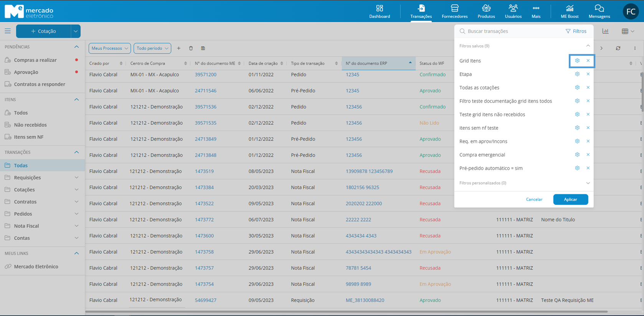Expand the Contratos folder
Screen dimensions: 644x316
click(x=76, y=202)
